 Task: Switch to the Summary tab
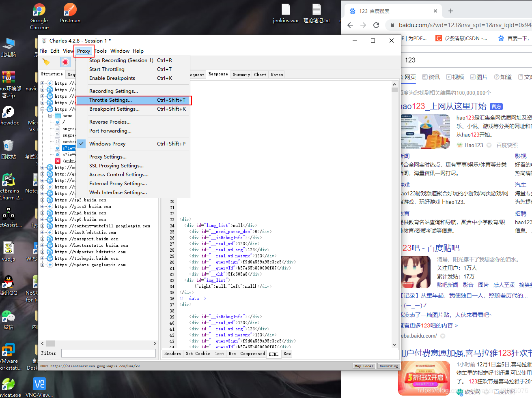(241, 75)
